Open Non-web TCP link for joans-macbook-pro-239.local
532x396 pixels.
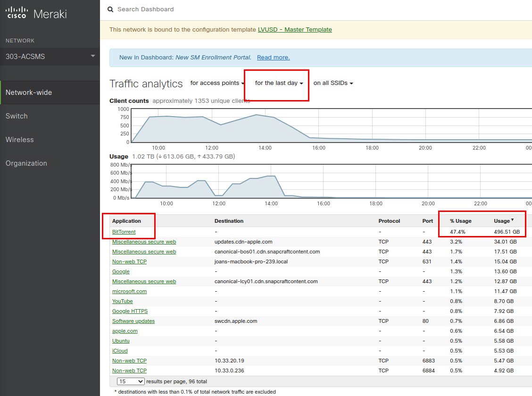point(129,261)
